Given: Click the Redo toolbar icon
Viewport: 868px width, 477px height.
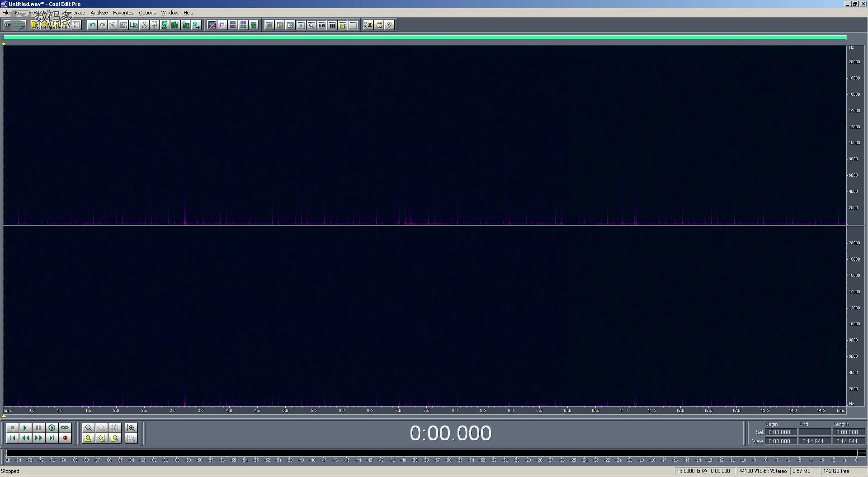Looking at the screenshot, I should 103,25.
